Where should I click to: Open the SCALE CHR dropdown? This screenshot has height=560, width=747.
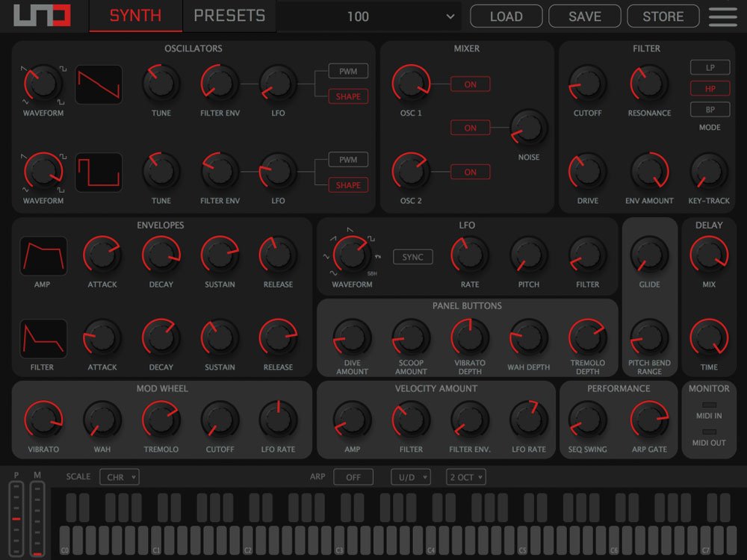click(120, 477)
